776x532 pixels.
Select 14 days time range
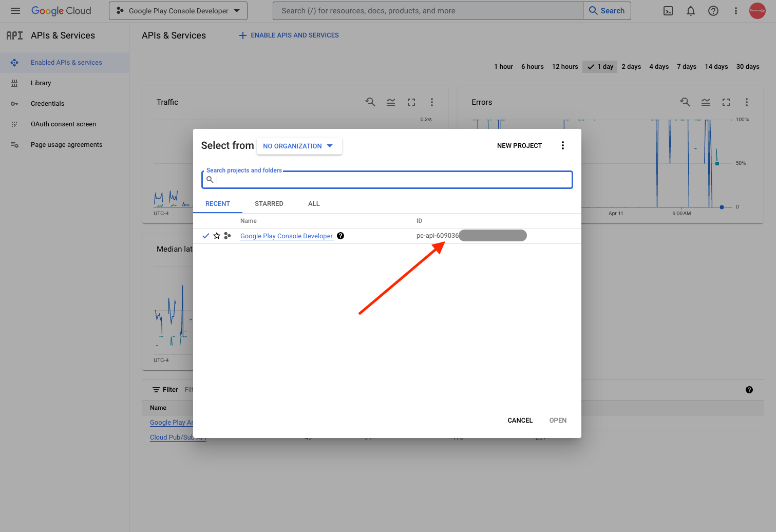[716, 67]
